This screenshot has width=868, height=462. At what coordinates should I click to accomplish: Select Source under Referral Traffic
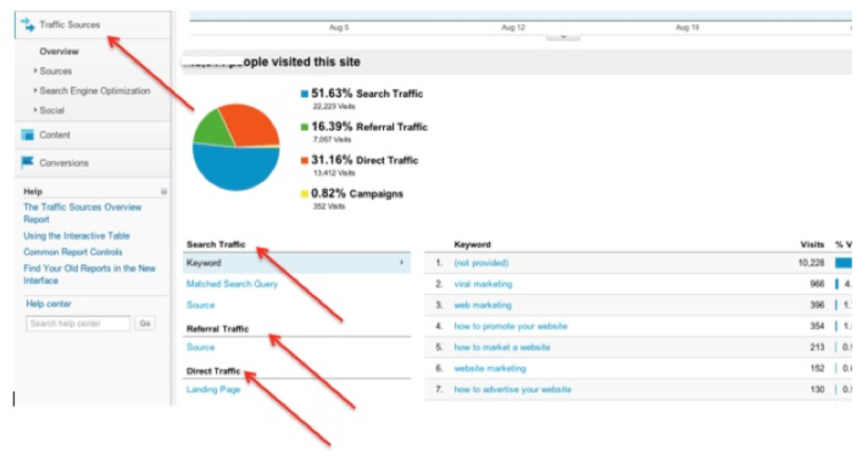[200, 347]
